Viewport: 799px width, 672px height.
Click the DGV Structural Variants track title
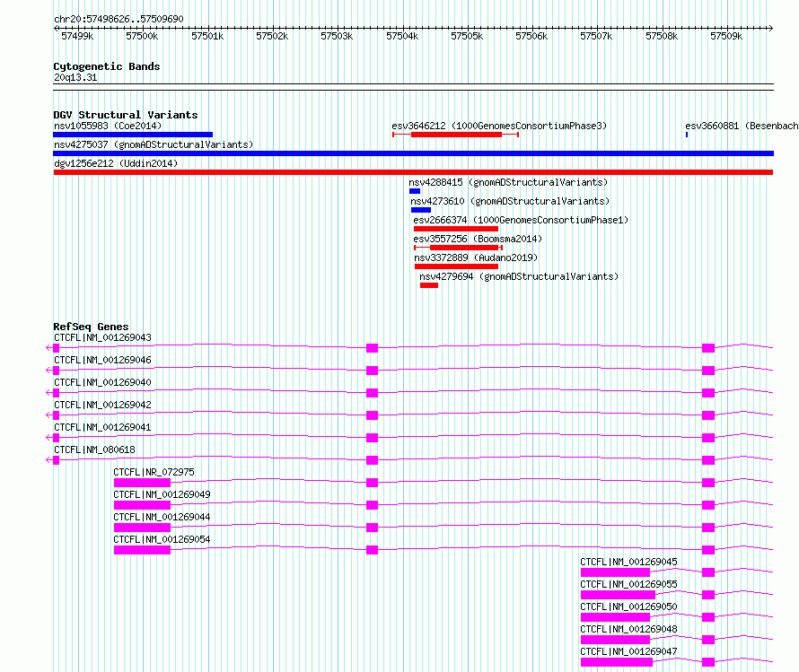(126, 115)
